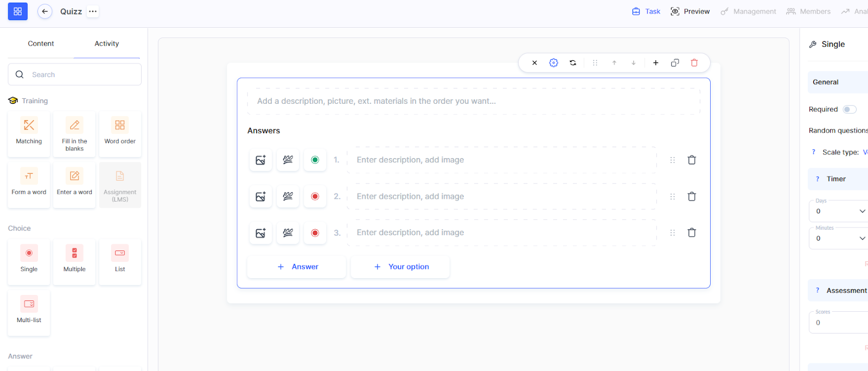Open the Preview tab
The width and height of the screenshot is (868, 371).
click(x=690, y=11)
